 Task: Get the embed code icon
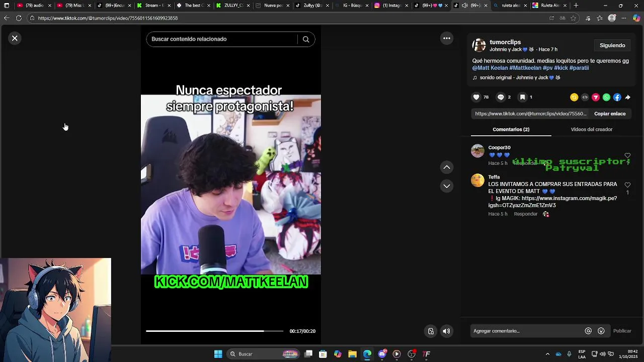tap(585, 98)
